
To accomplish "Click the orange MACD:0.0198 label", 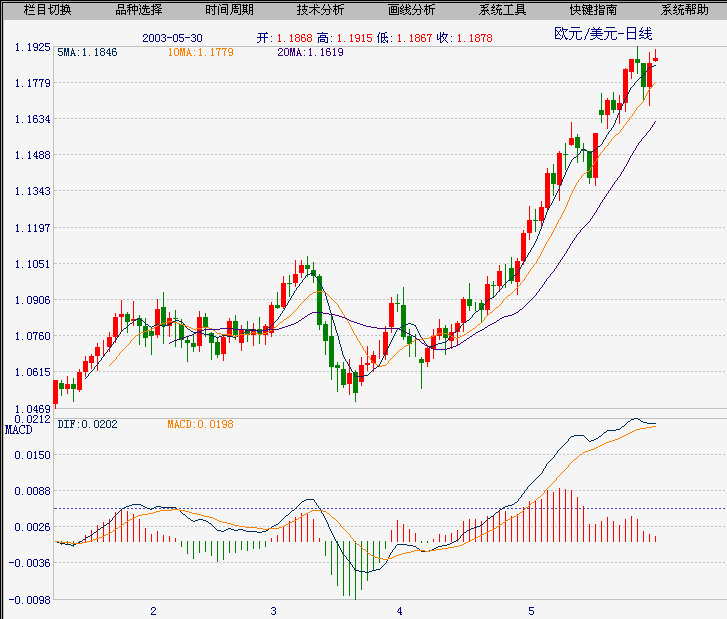I will click(x=200, y=424).
